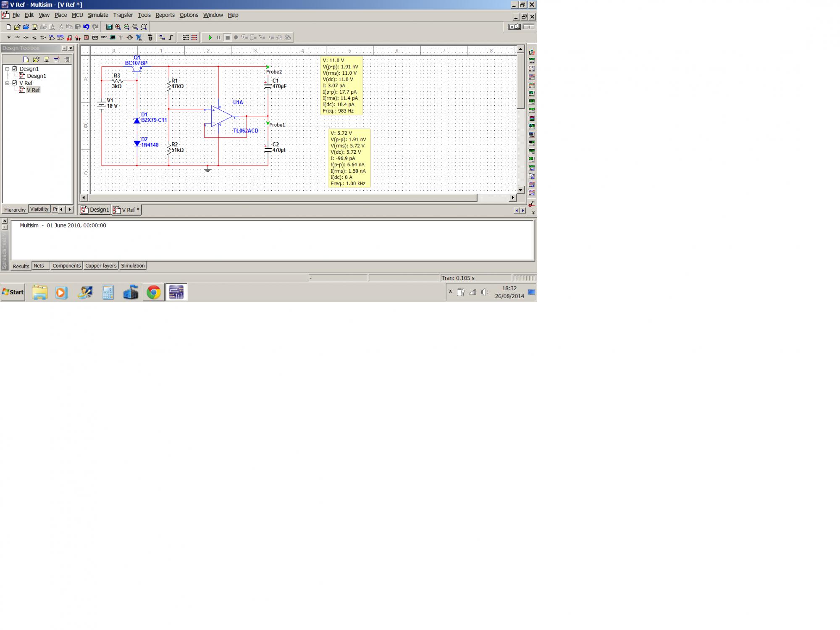
Task: Click the Pause simulation button
Action: pos(218,38)
